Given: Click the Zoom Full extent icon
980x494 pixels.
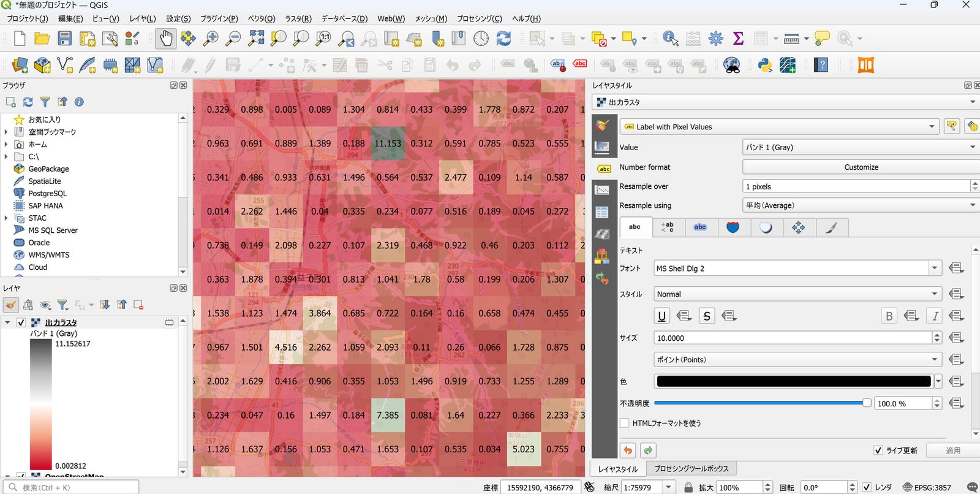Looking at the screenshot, I should pyautogui.click(x=256, y=39).
